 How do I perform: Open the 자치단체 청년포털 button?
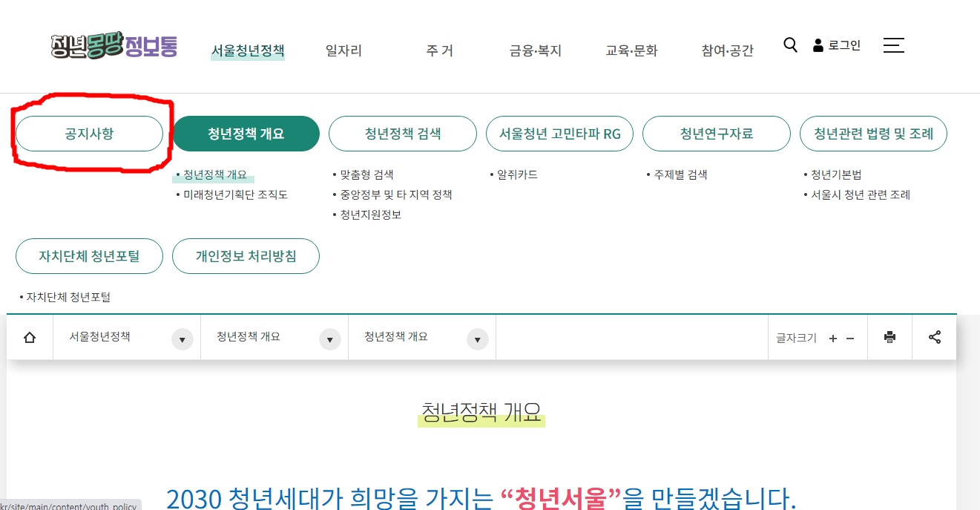[89, 255]
